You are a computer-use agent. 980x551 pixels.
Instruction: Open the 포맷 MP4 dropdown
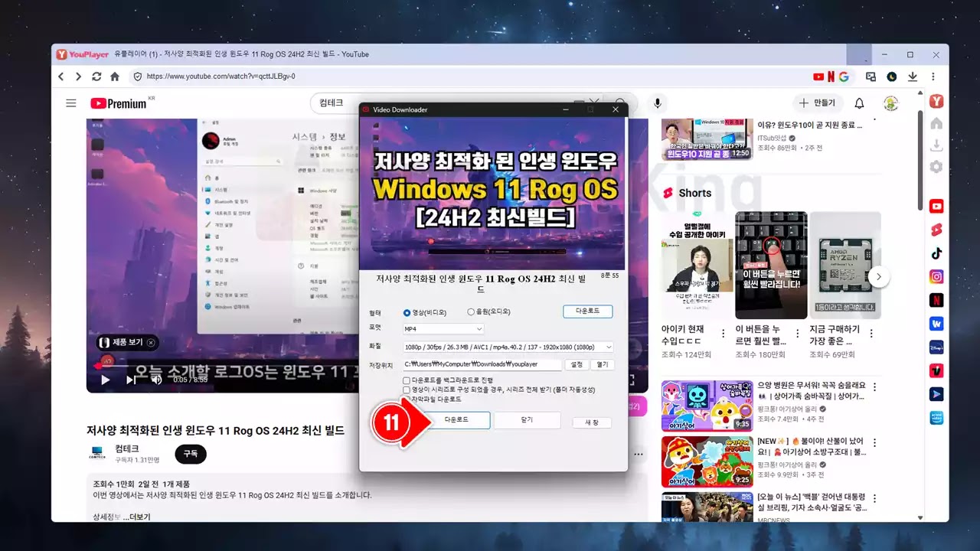[443, 328]
